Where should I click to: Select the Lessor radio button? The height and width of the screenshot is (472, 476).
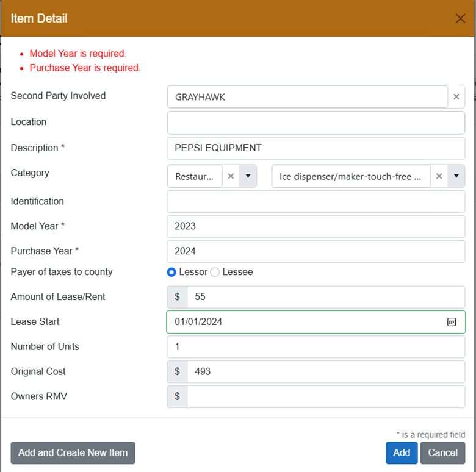point(171,272)
